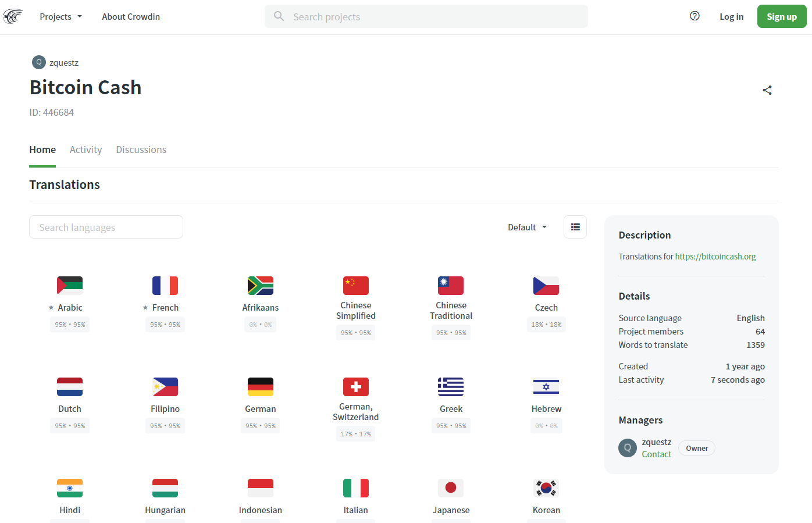Click the Chinese Traditional label

[x=451, y=311]
